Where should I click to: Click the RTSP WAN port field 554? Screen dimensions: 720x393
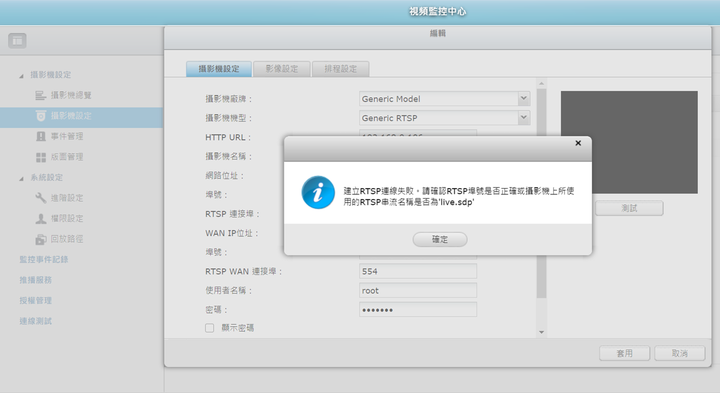tap(418, 271)
